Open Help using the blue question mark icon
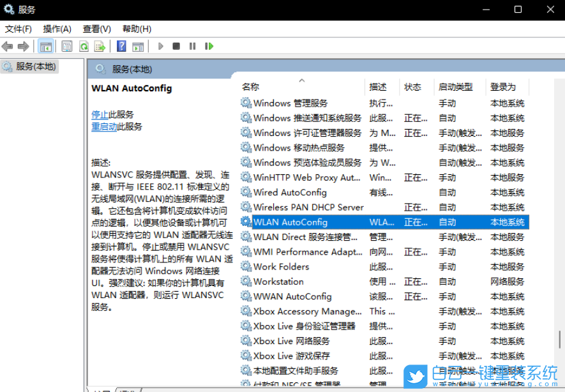565x392 pixels. (x=120, y=46)
